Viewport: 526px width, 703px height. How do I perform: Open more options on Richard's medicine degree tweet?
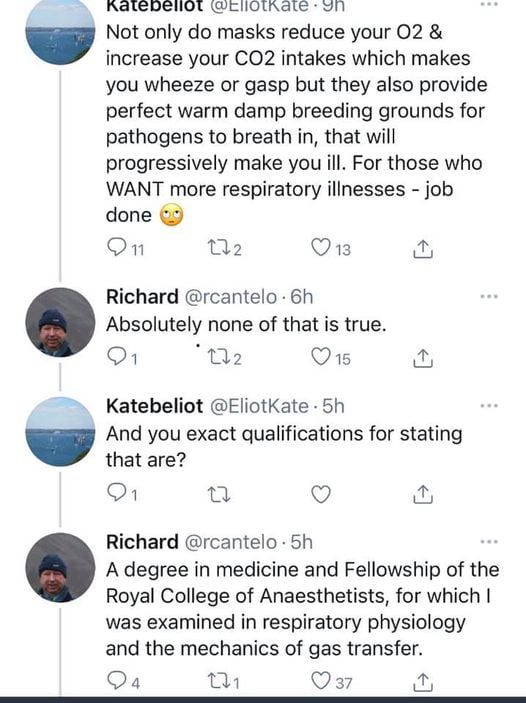pyautogui.click(x=489, y=542)
